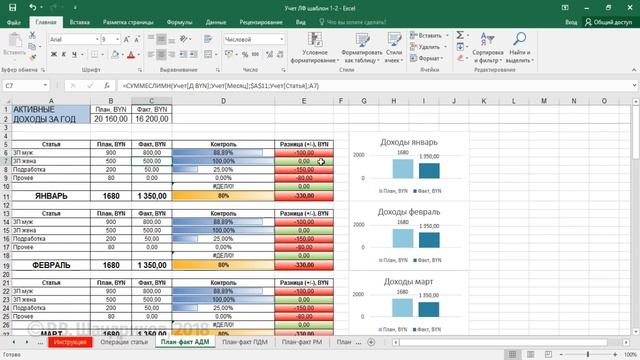This screenshot has height=360, width=640.
Task: Increase font size with the large A
Action: point(127,39)
